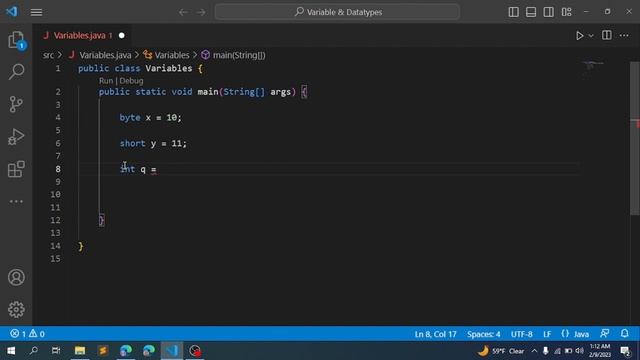
Task: Click the 'byte x = 10;' code line
Action: tap(150, 118)
